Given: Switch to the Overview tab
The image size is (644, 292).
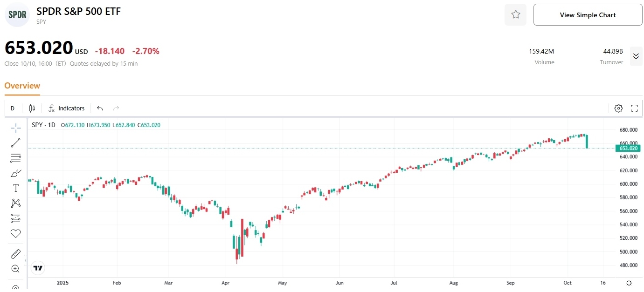Looking at the screenshot, I should click(x=22, y=86).
